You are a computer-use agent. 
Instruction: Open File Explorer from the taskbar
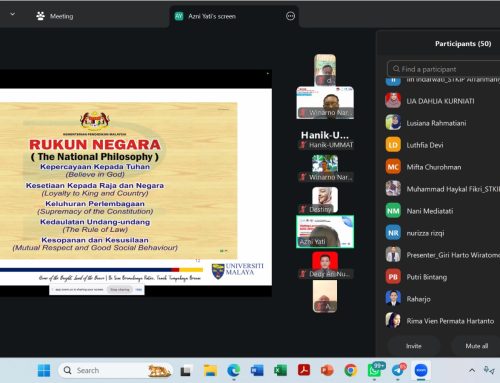click(x=210, y=370)
